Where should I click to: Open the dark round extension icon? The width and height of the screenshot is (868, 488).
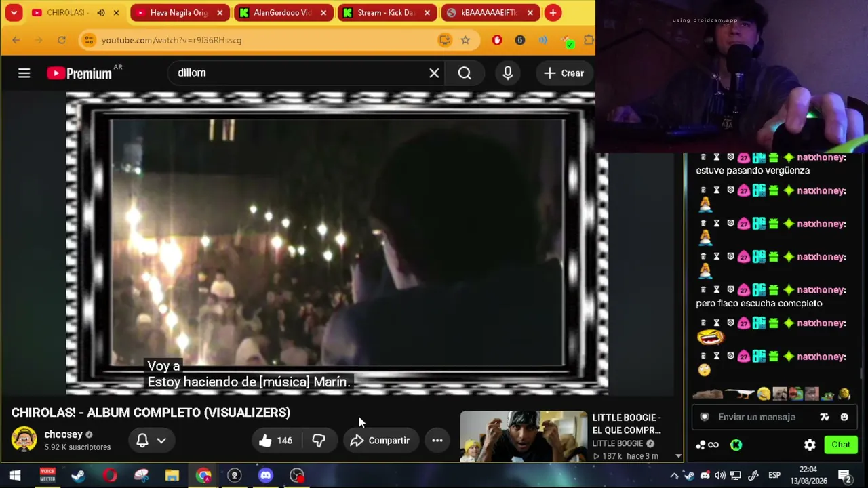click(520, 40)
